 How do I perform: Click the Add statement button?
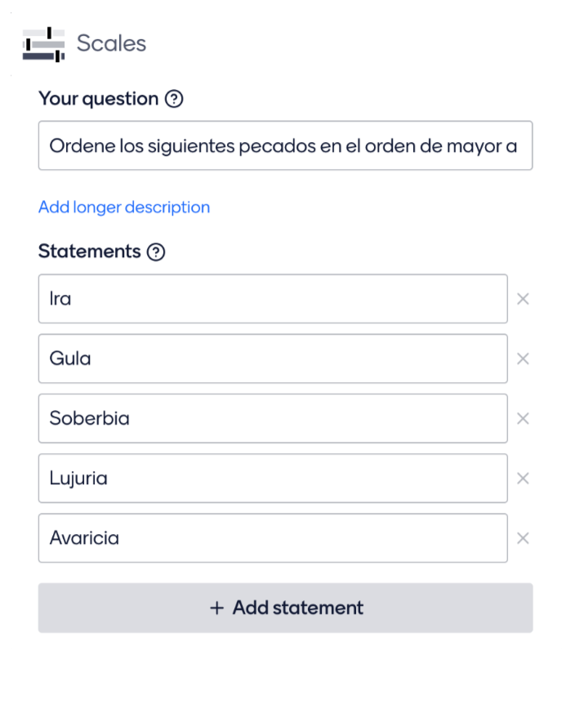pos(286,608)
